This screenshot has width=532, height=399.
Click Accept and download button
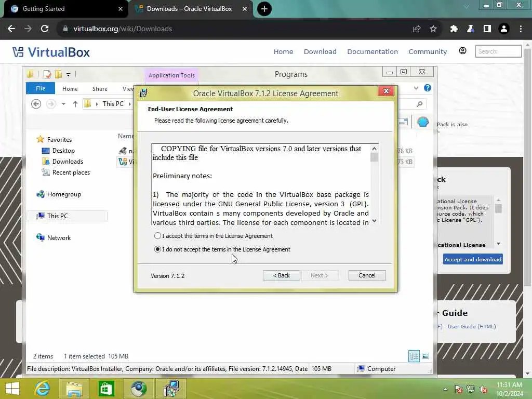[473, 259]
